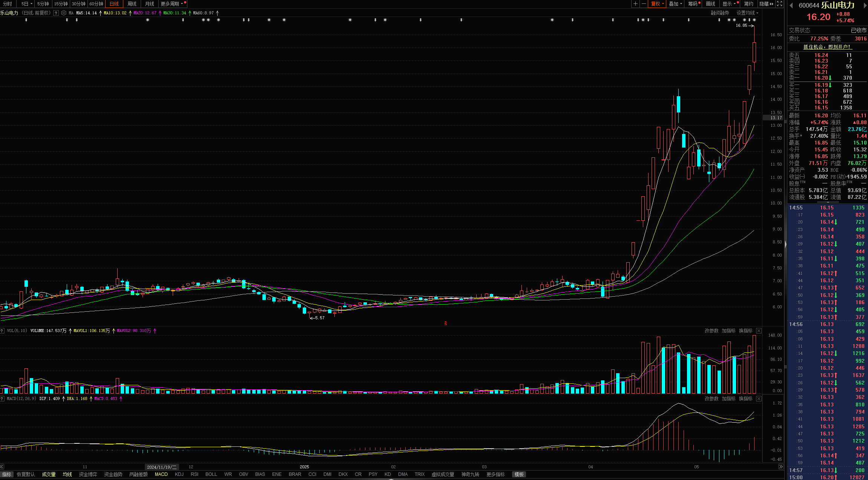Click the 16.85 high price label
868x480 pixels.
point(741,26)
